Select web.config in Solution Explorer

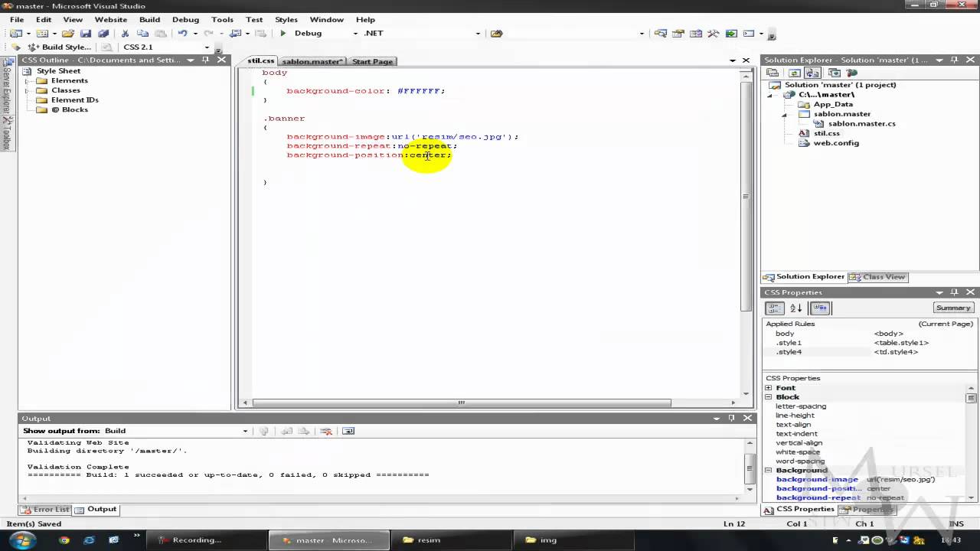(x=836, y=143)
